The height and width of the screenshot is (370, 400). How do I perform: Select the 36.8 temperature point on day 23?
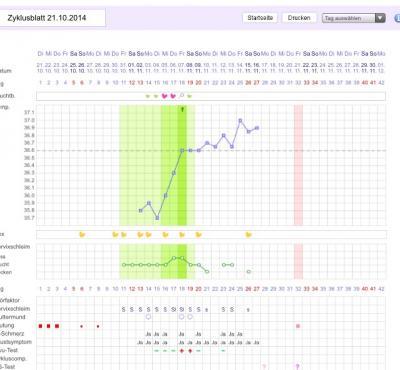pyautogui.click(x=224, y=135)
